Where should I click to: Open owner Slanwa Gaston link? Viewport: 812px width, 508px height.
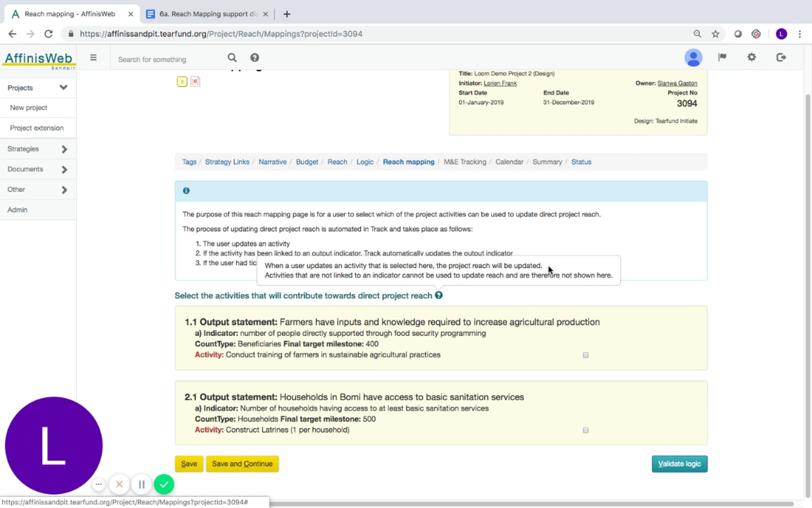click(677, 83)
